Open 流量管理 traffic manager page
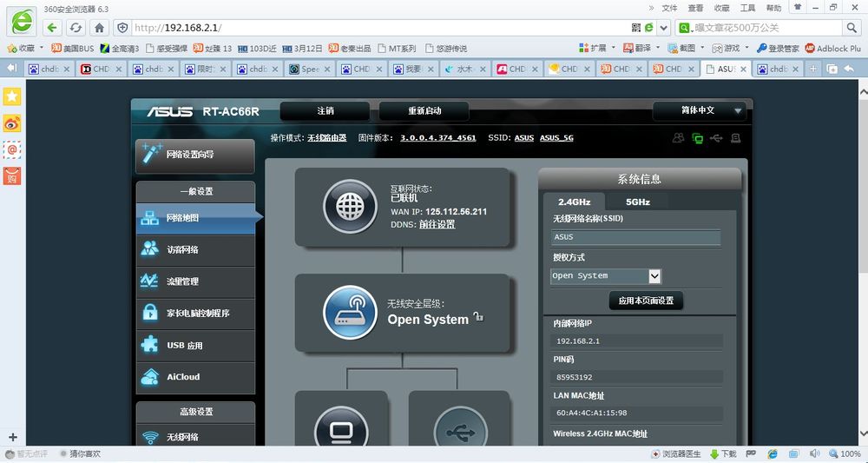The width and height of the screenshot is (868, 463). pyautogui.click(x=195, y=281)
